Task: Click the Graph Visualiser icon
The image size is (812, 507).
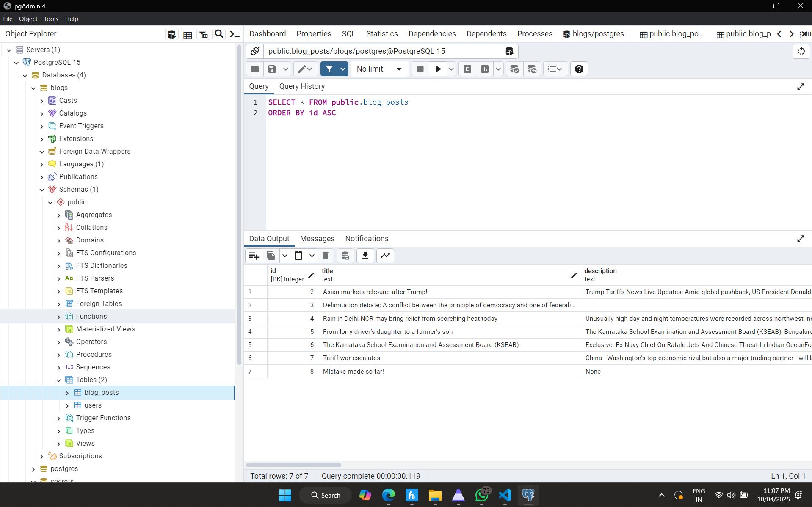Action: (385, 256)
